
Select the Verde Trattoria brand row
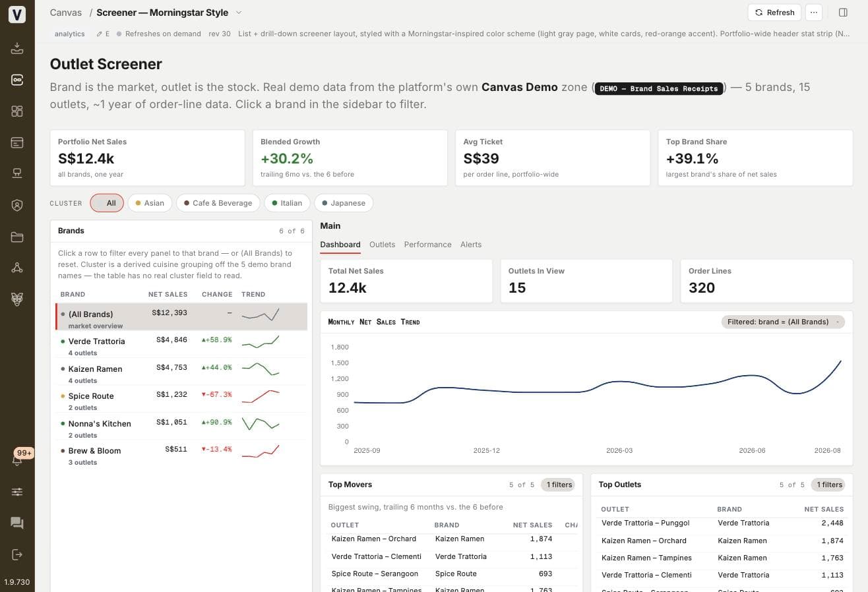tap(181, 344)
